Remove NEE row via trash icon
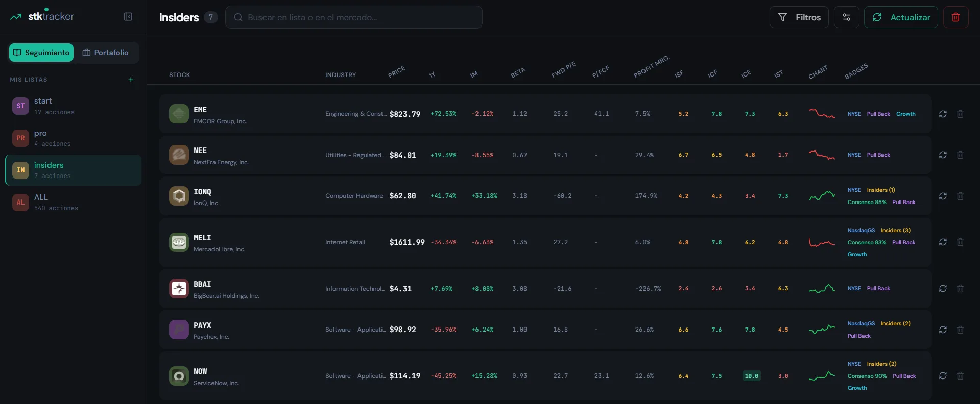The image size is (980, 404). click(960, 155)
